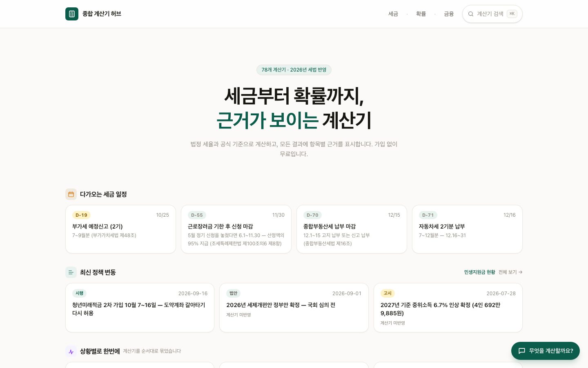Open the 무엇을 계산할까요? chat button
Screen dimensions: 588x368
[546, 351]
